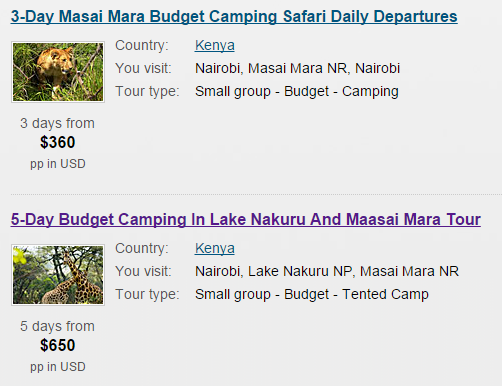Click "pp in USD" below the $650 price
The height and width of the screenshot is (386, 502).
(x=58, y=367)
